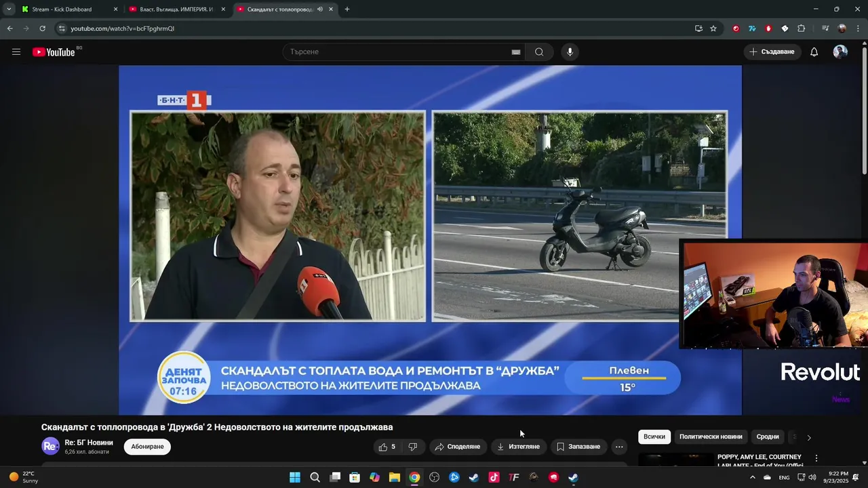
Task: Open options for POPPY, AMY LEE video
Action: click(x=816, y=459)
